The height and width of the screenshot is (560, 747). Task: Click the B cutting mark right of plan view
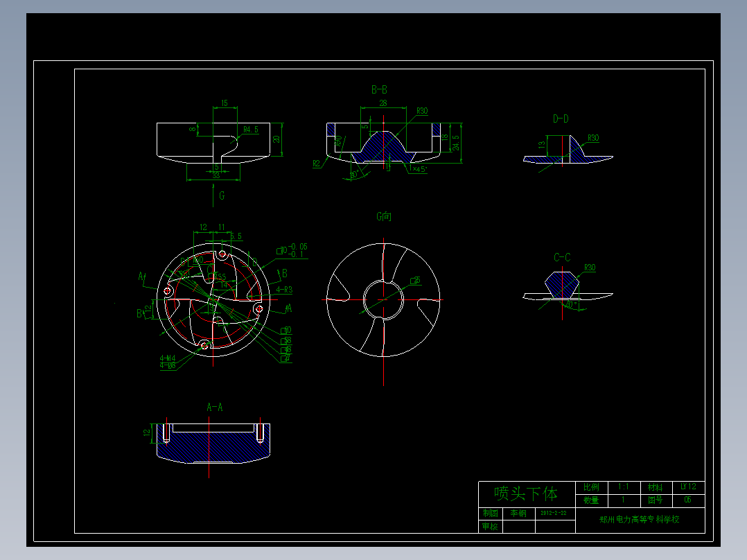(x=285, y=273)
